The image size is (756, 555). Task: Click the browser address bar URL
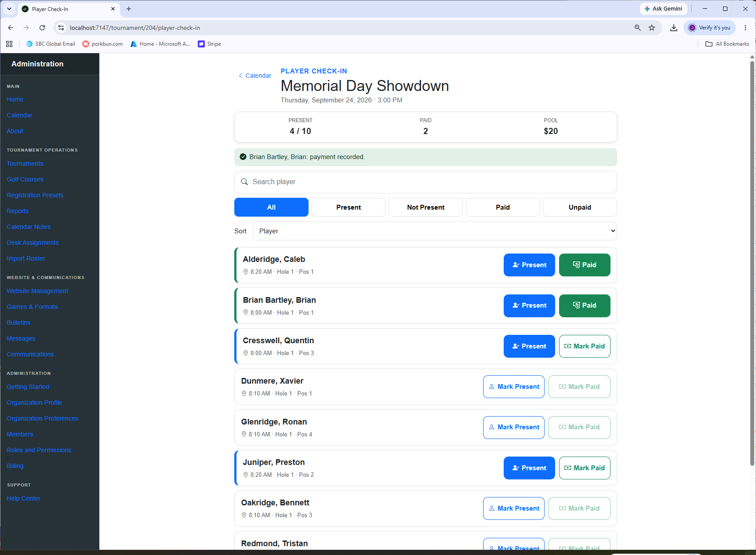tap(135, 28)
